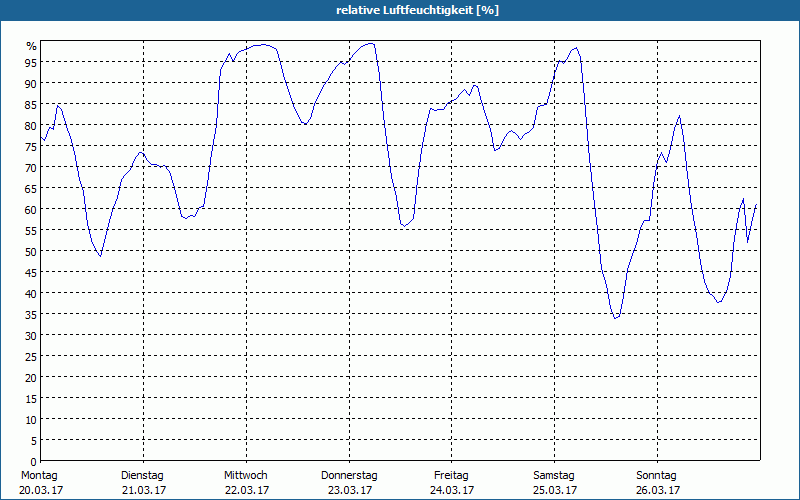Click the '55' y-axis value
Viewport: 800px width, 500px height.
31,231
